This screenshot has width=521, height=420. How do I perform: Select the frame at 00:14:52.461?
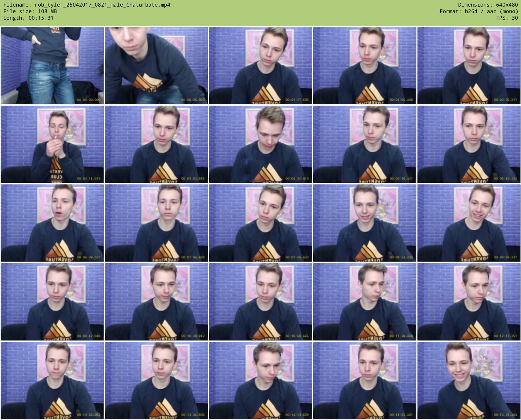tap(365, 381)
